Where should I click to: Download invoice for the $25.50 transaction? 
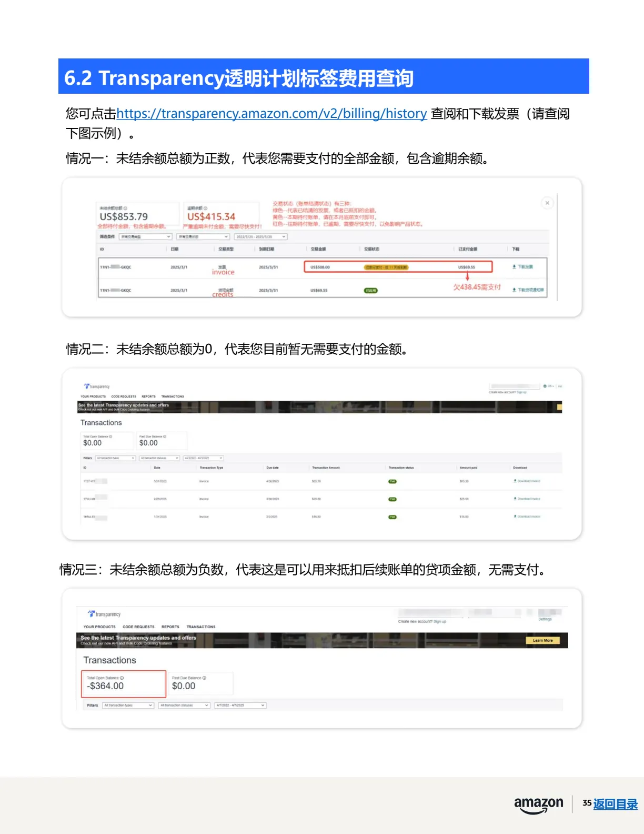tap(527, 499)
